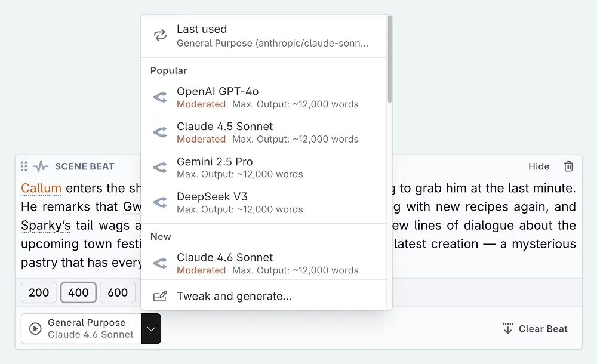
Task: Click the pencil icon beside Tweak and generate
Action: click(x=160, y=296)
